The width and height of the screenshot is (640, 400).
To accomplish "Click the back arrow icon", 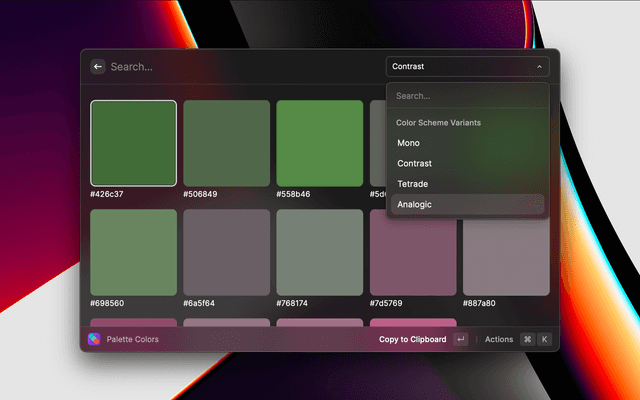I will tap(98, 67).
